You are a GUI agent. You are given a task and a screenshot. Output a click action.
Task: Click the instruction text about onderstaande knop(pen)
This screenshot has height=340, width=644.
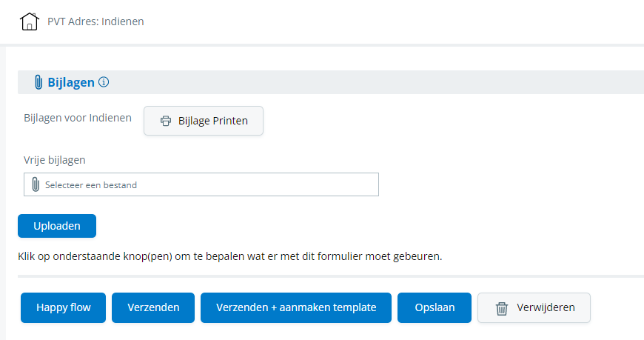click(x=230, y=256)
